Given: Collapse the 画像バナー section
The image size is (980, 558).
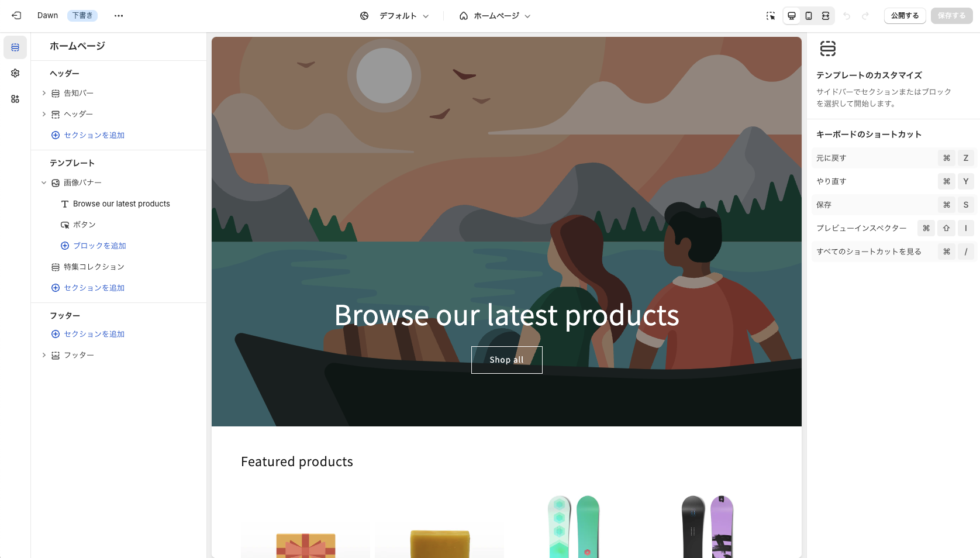Looking at the screenshot, I should (x=44, y=182).
